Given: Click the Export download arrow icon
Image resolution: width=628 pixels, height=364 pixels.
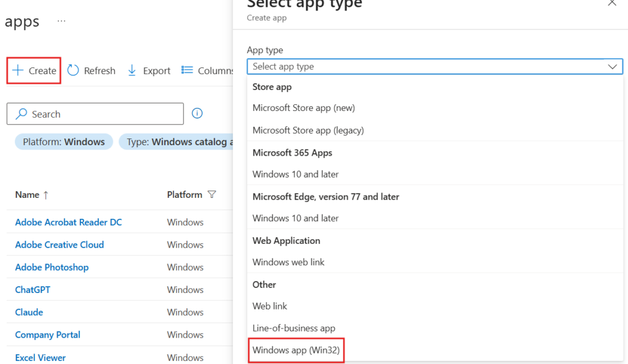Looking at the screenshot, I should coord(132,70).
